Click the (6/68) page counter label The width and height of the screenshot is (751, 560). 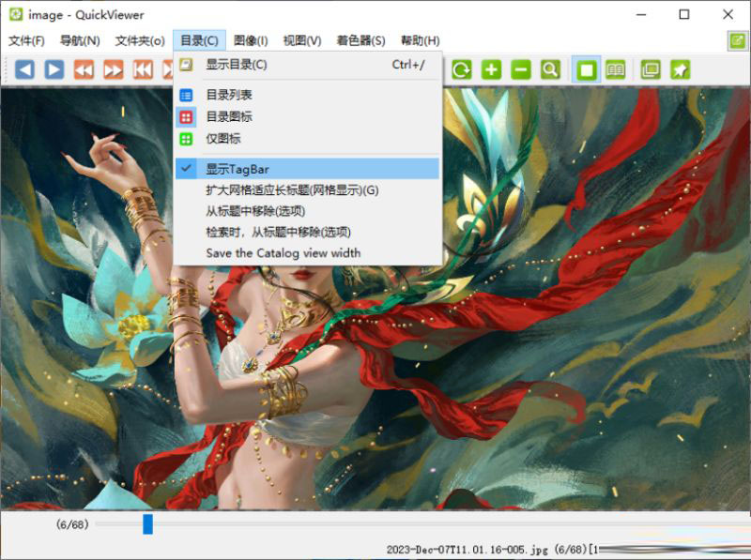click(72, 524)
